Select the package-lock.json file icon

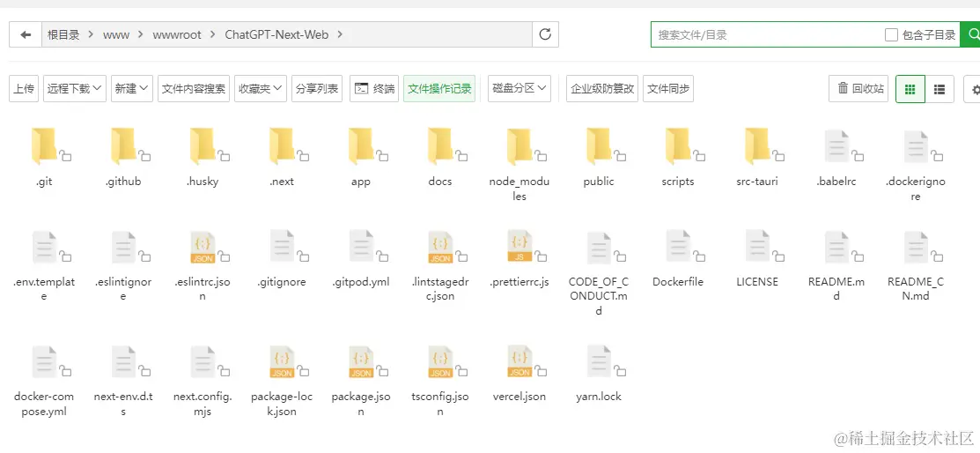(x=282, y=363)
